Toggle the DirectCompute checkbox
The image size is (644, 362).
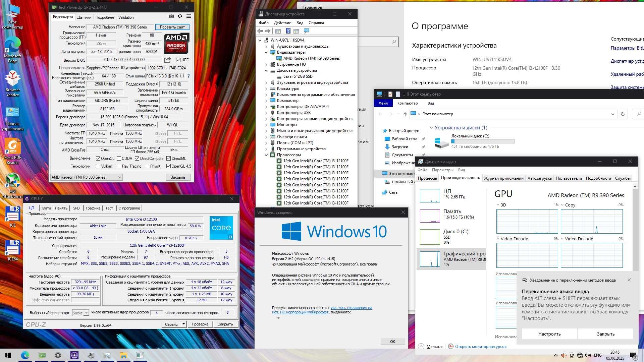(x=137, y=159)
